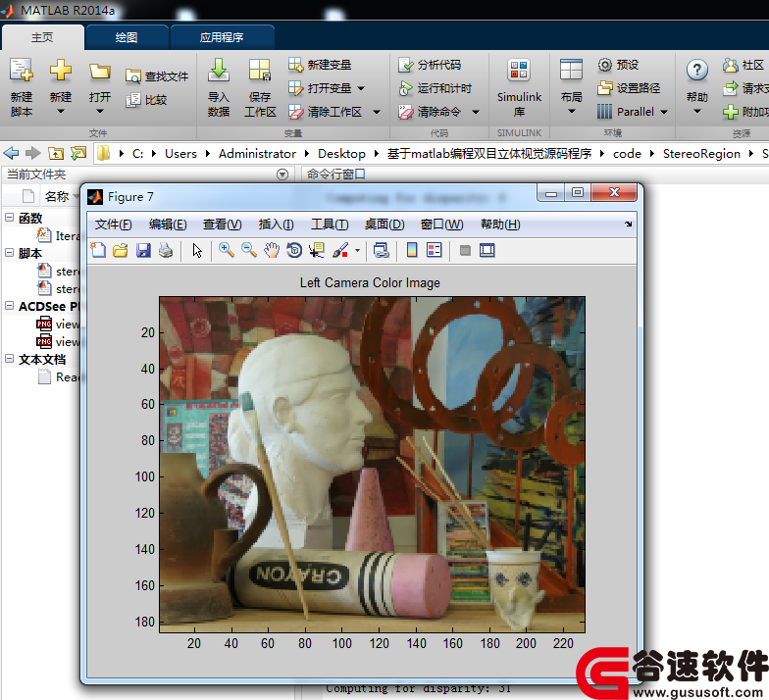Create a new script with 新建脚本
The width and height of the screenshot is (769, 700).
[22, 87]
